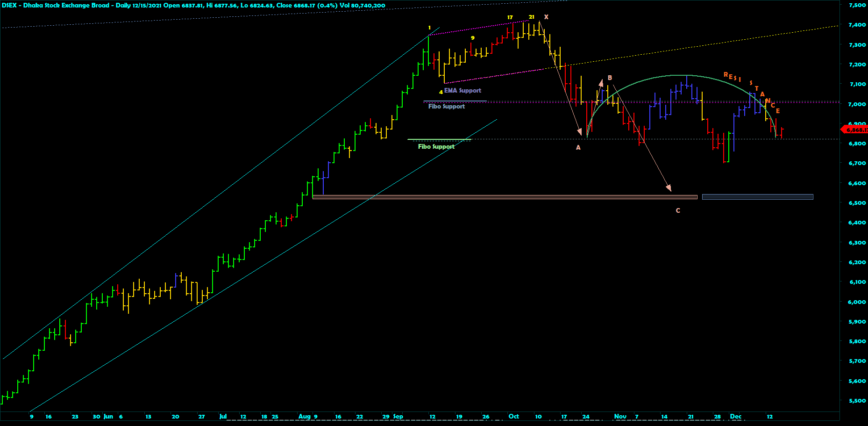The width and height of the screenshot is (868, 426).
Task: Click the 7,000 level on price axis
Action: pos(857,104)
